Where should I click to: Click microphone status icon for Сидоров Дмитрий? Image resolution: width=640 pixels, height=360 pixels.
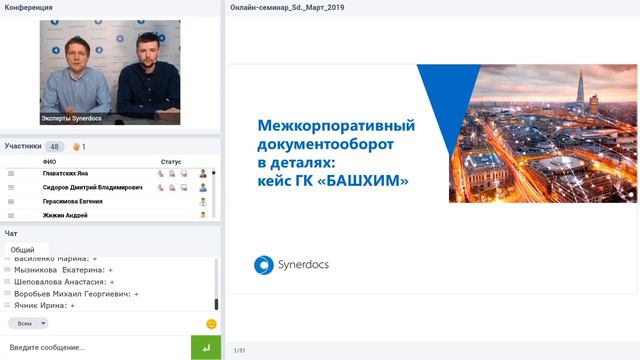[x=160, y=187]
